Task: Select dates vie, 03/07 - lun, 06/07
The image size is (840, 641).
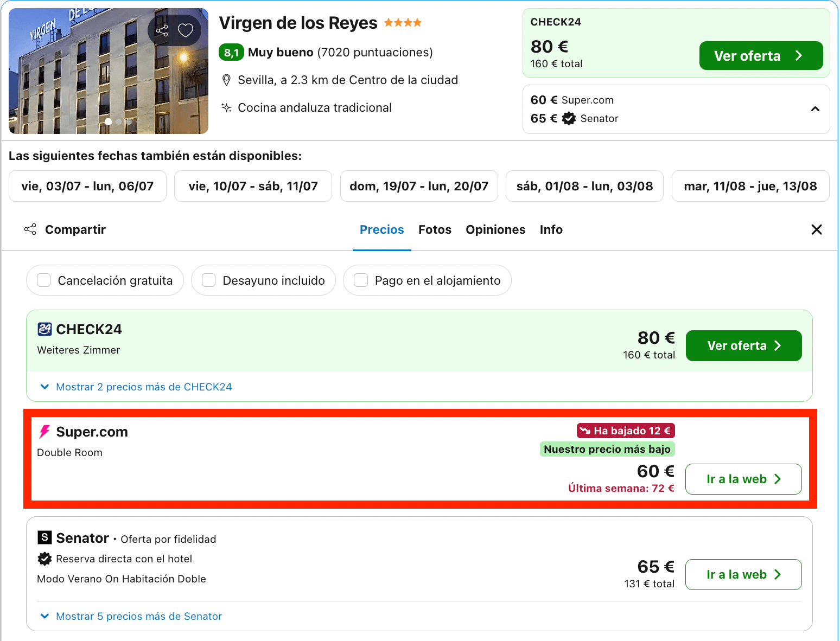Action: pyautogui.click(x=87, y=186)
